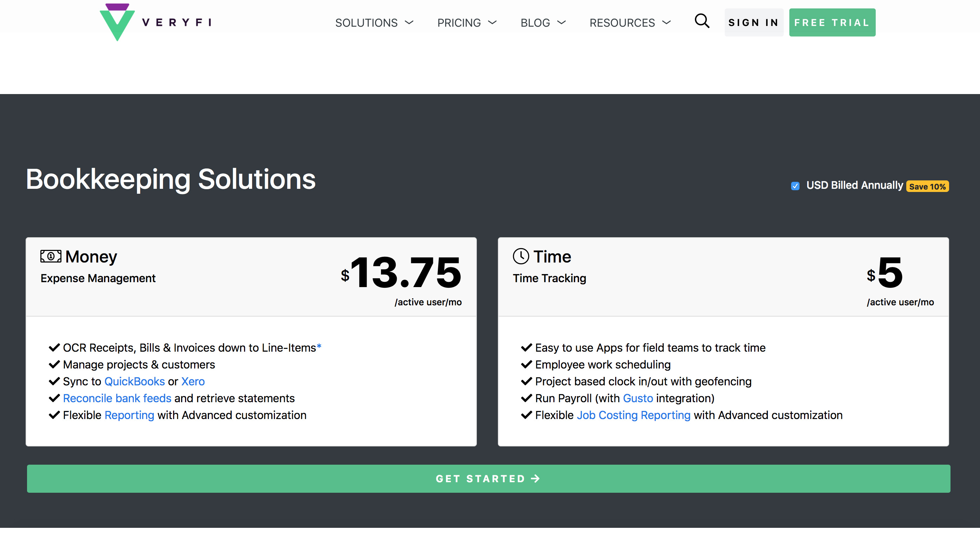Click the Bookkeeping Solutions heading
This screenshot has height=551, width=980.
[171, 179]
